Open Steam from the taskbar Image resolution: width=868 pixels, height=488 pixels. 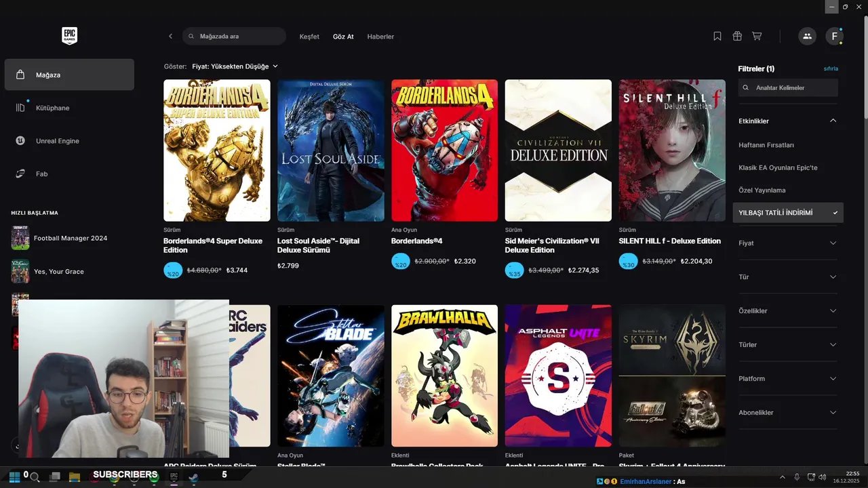193,476
